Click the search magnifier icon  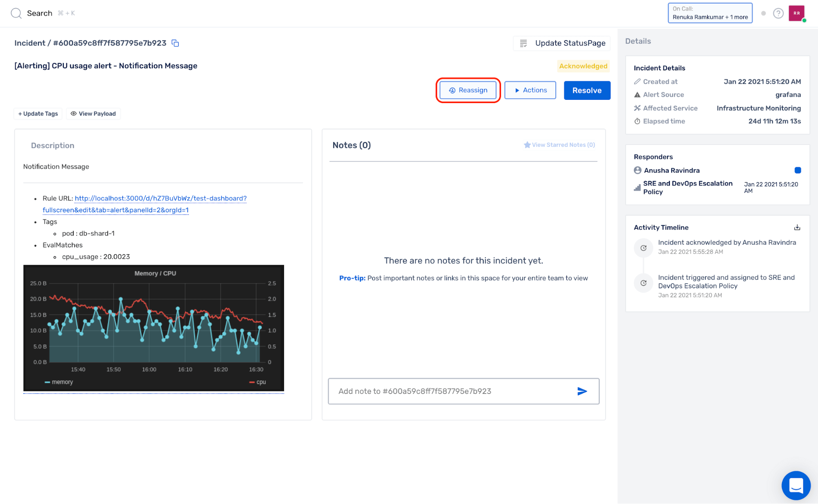[16, 13]
